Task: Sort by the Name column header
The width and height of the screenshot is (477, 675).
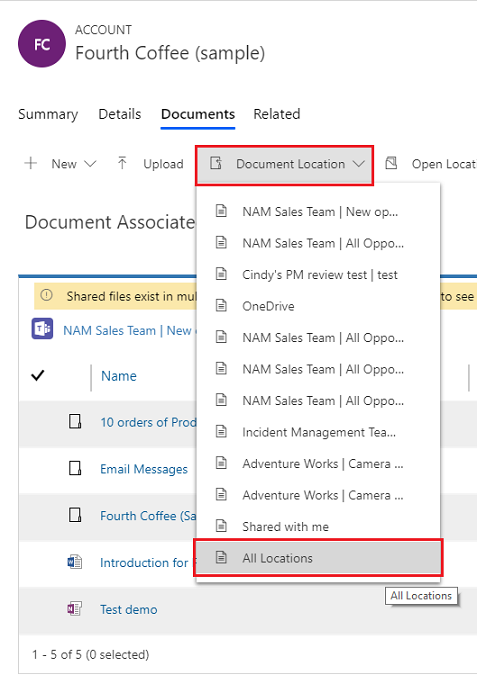Action: pos(119,376)
